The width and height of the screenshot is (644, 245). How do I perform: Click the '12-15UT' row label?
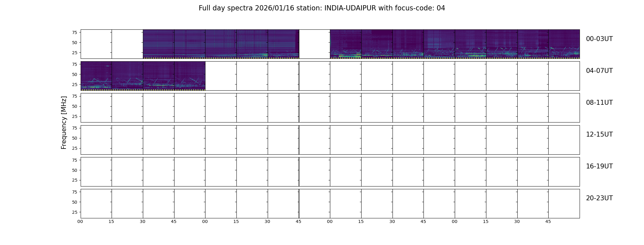click(x=599, y=134)
